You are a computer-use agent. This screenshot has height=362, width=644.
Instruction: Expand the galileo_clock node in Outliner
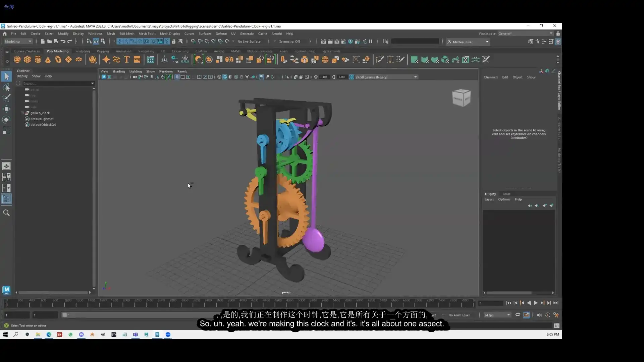[x=22, y=113]
